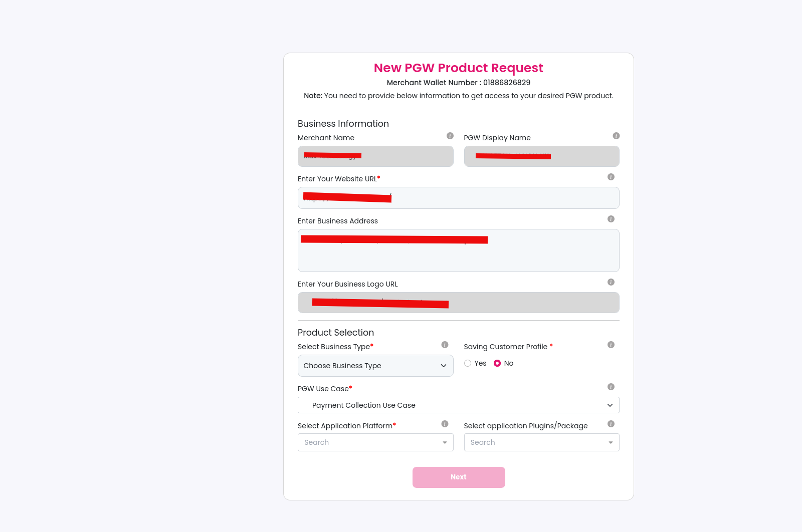Select Yes for Saving Customer Profile
Viewport: 802px width, 532px height.
point(468,363)
